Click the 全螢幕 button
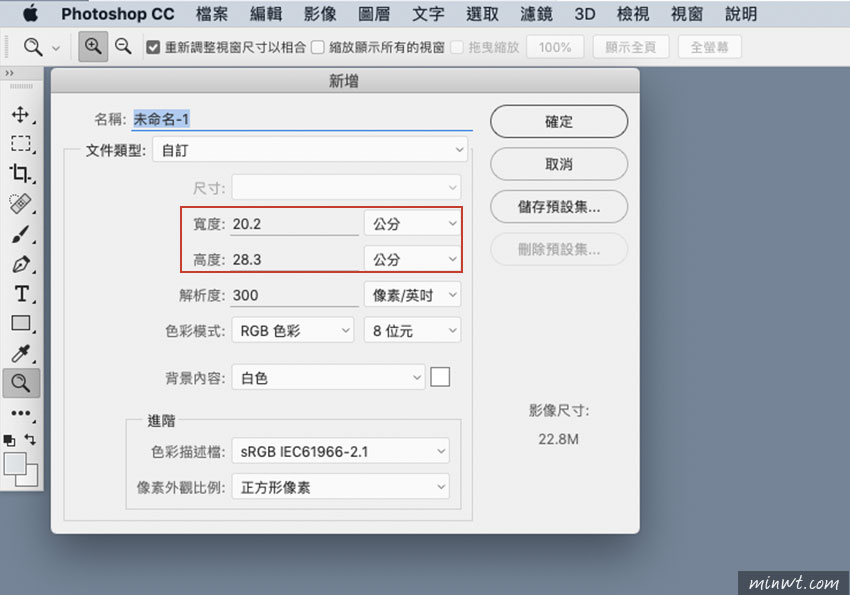This screenshot has width=850, height=595. (709, 47)
